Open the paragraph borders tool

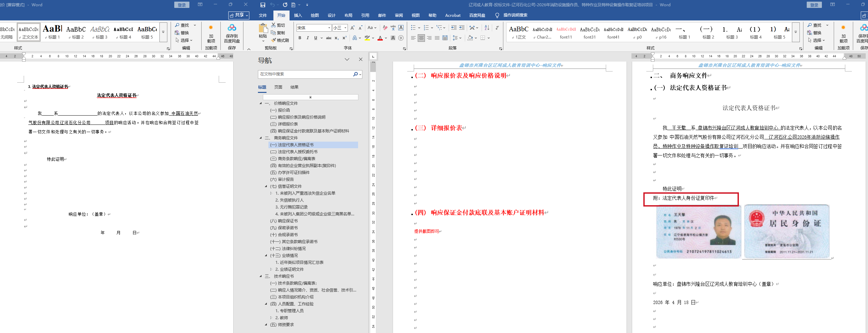tap(483, 38)
